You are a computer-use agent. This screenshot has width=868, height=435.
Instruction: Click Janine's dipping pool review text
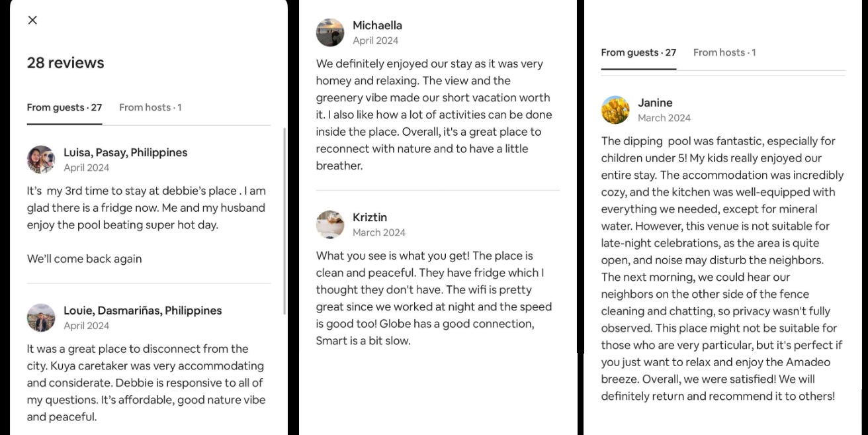pyautogui.click(x=722, y=268)
